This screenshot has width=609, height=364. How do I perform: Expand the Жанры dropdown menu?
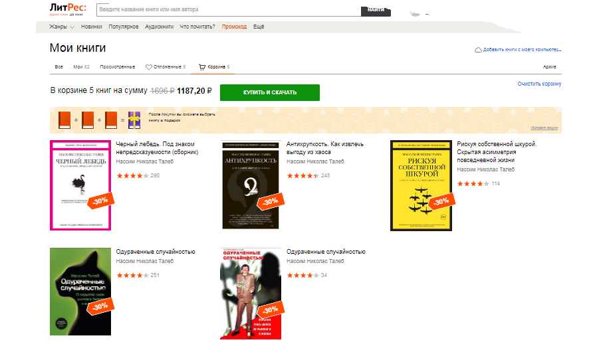(62, 27)
